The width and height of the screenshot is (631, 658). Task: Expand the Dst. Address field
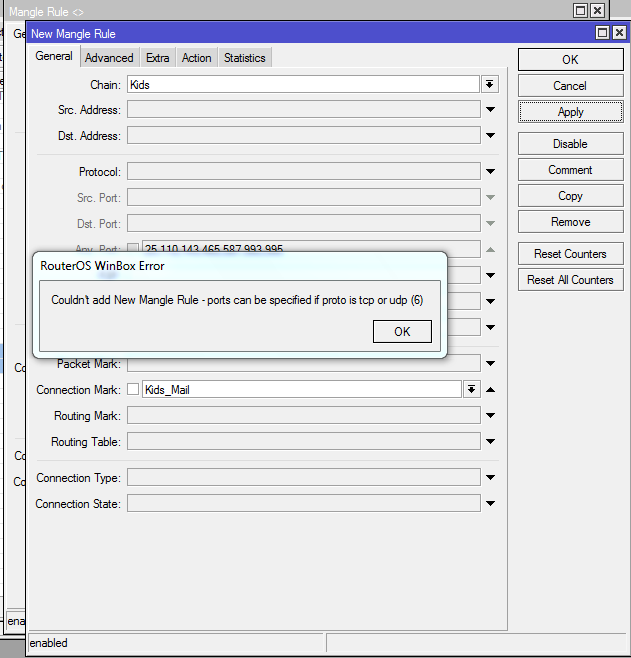[x=490, y=136]
